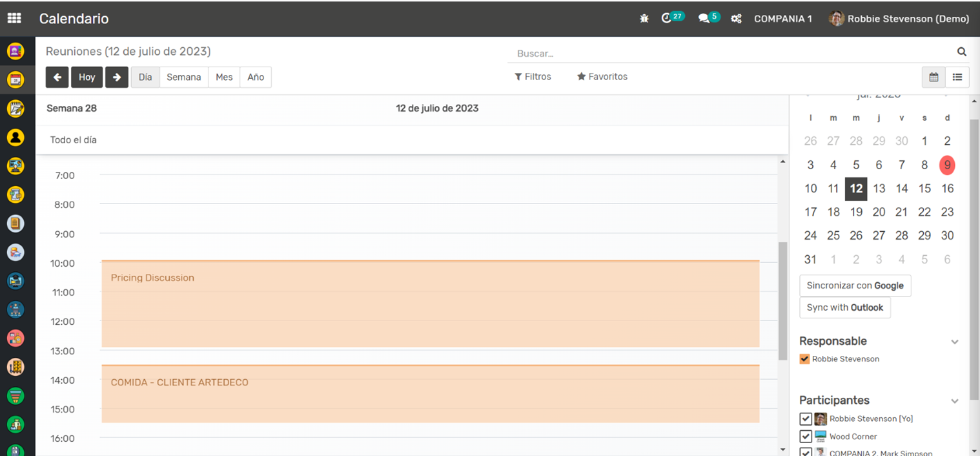Switch to Semana view tab
This screenshot has height=456, width=980.
[x=183, y=77]
